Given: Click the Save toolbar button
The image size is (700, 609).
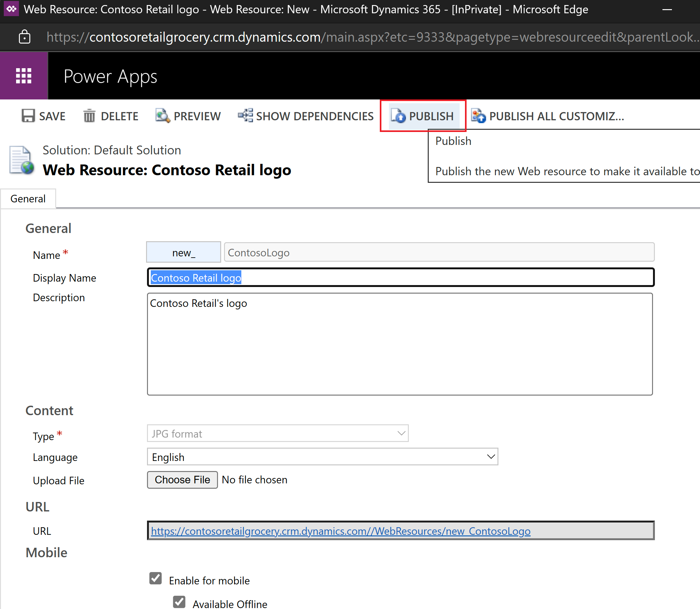Looking at the screenshot, I should (43, 116).
